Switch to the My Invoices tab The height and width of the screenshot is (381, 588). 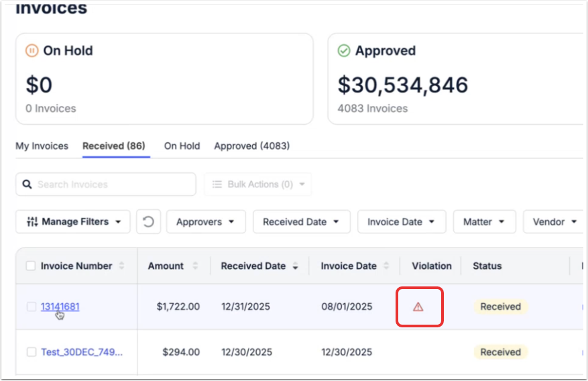pyautogui.click(x=42, y=146)
